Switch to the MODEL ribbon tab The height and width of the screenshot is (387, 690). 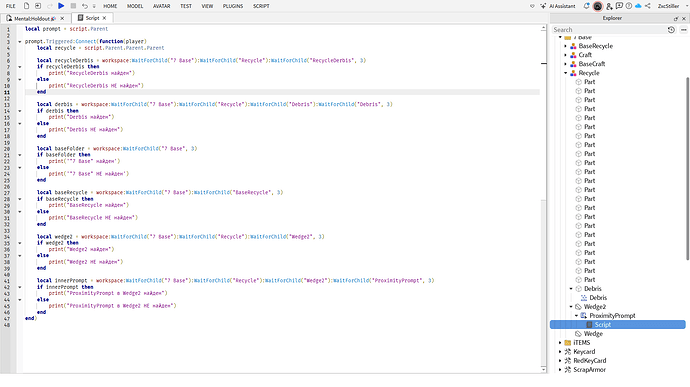(x=135, y=6)
